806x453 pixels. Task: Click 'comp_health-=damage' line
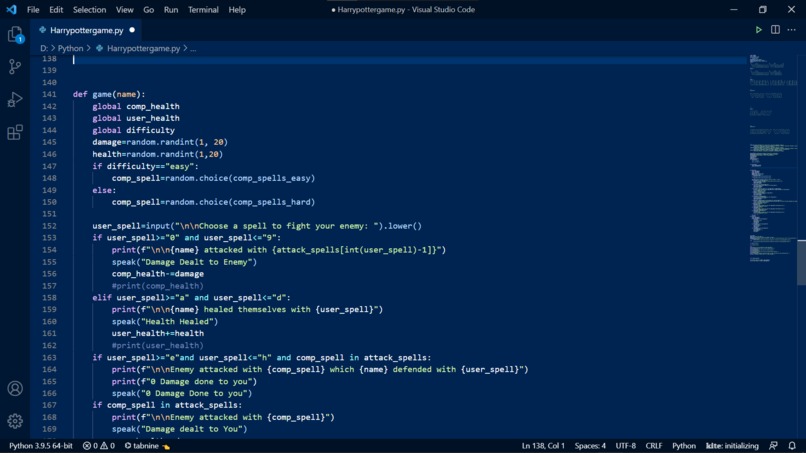coord(158,274)
